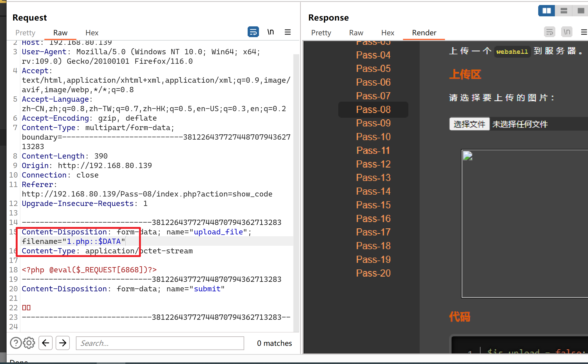Viewport: 588px width, 364px height.
Task: Toggle word wrap in Request panel
Action: 253,32
